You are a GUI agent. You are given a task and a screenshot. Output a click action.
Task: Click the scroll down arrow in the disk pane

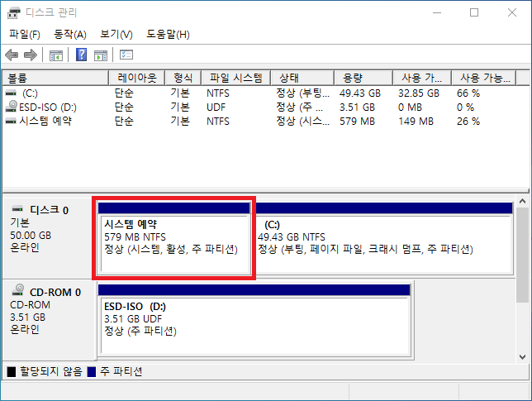(x=522, y=357)
